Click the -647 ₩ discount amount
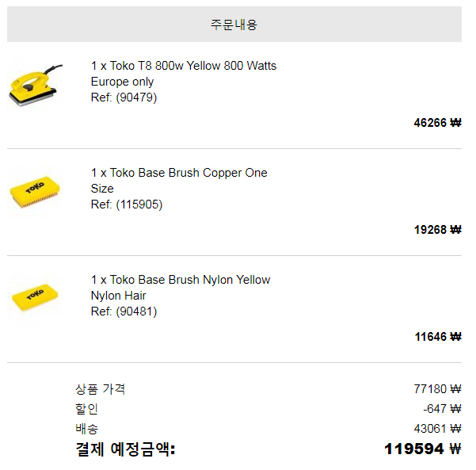This screenshot has width=476, height=470. click(442, 409)
